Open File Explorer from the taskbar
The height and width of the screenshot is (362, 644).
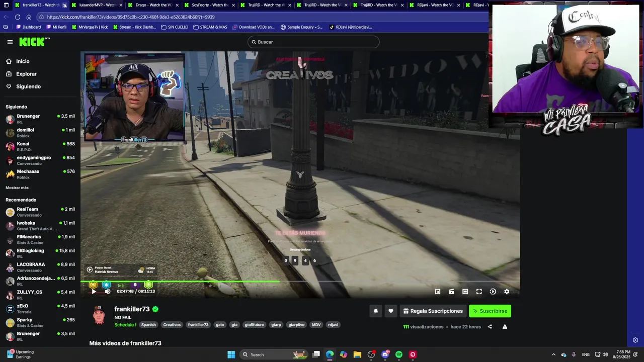click(x=357, y=354)
